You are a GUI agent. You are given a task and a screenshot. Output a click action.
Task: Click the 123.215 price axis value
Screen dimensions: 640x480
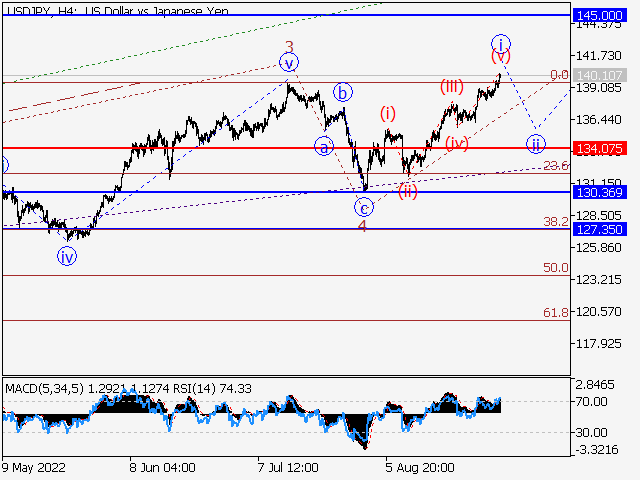[x=598, y=280]
